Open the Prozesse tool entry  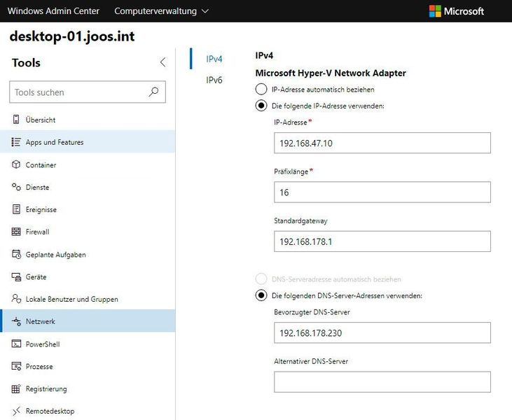(x=88, y=366)
